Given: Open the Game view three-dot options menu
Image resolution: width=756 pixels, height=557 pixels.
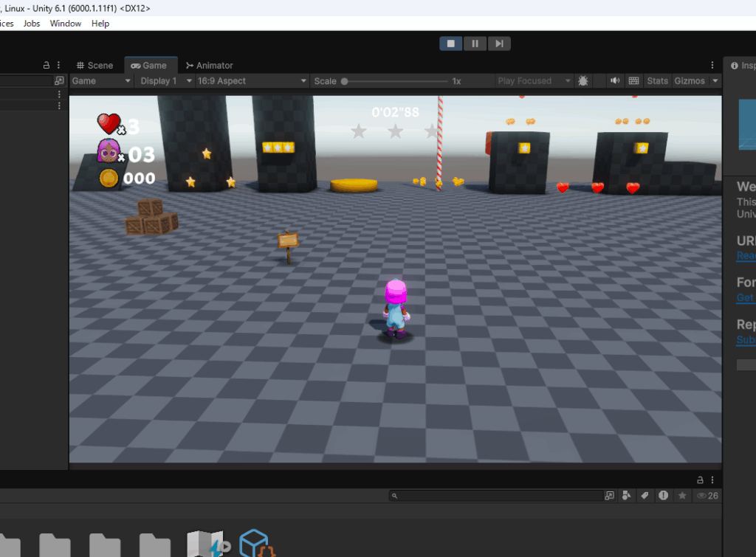Looking at the screenshot, I should [x=712, y=65].
